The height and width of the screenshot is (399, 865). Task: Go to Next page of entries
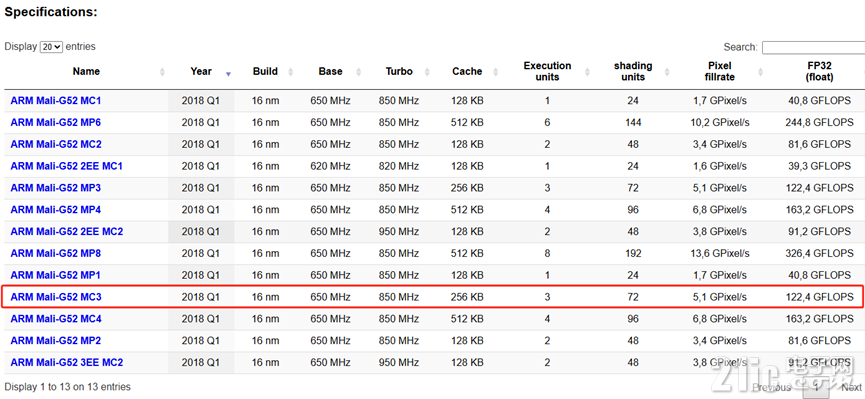pos(852,387)
